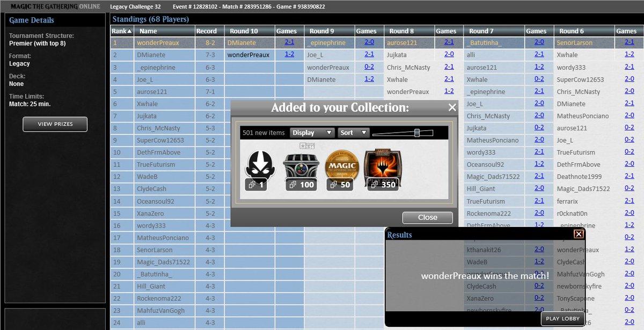Click the Game Details panel heading
Screen dimensions: 644x330
(x=32, y=20)
